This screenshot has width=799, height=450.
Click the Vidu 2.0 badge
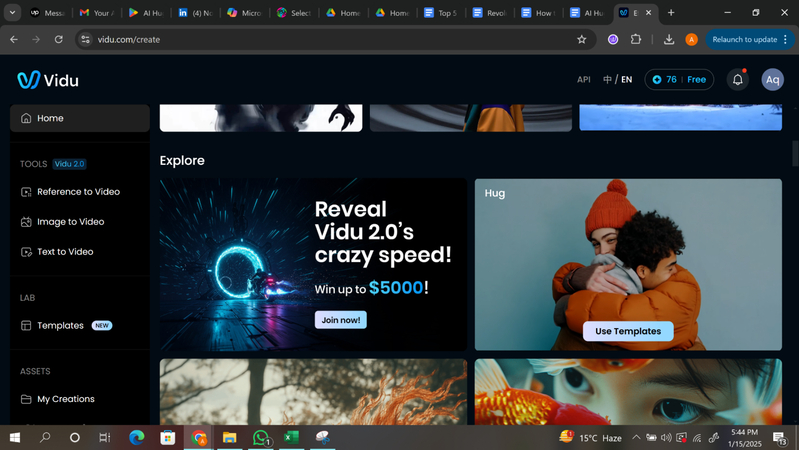[69, 164]
